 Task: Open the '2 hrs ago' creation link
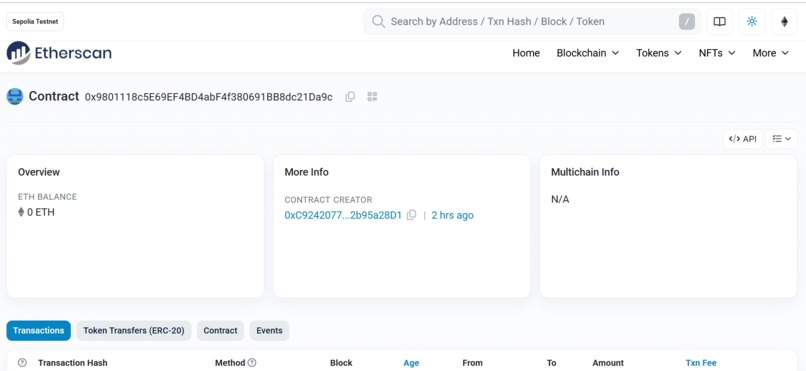point(452,215)
